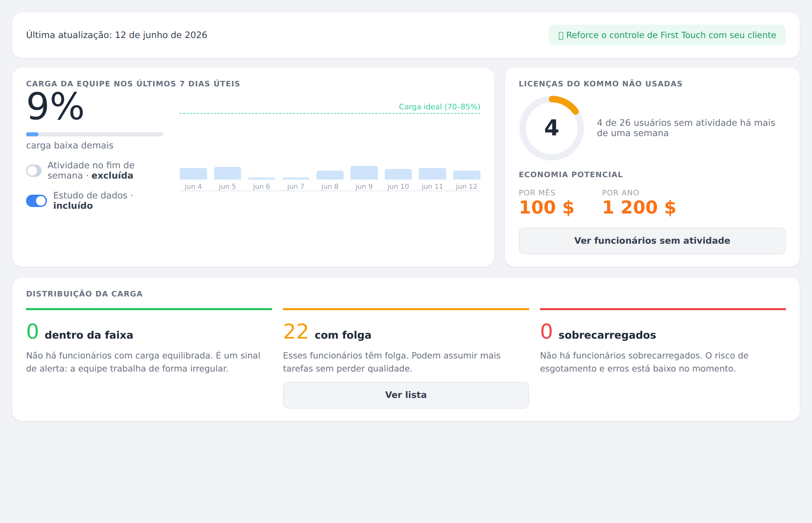Image resolution: width=812 pixels, height=523 pixels.
Task: Click the unused licenses donut gauge
Action: (x=551, y=128)
